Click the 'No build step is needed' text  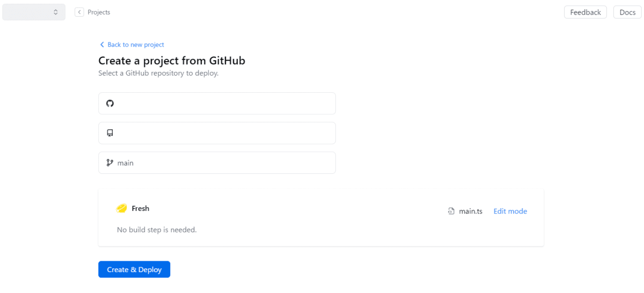[x=157, y=230]
